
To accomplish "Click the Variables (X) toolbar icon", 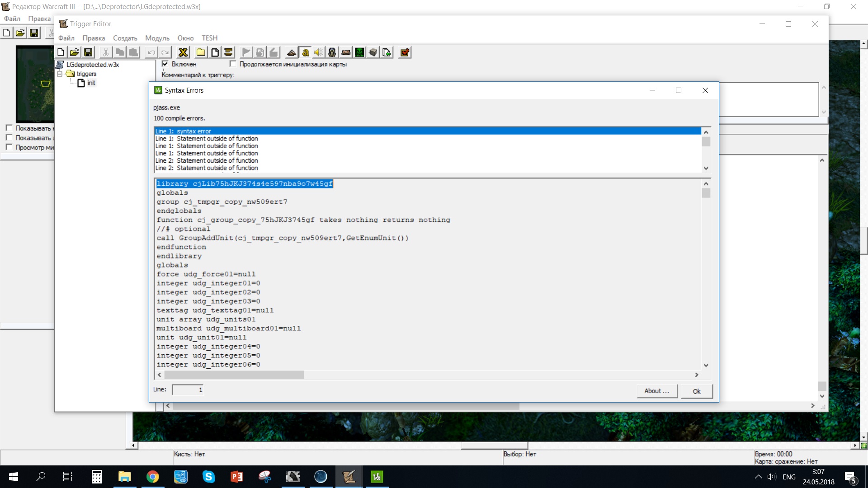I will point(183,52).
